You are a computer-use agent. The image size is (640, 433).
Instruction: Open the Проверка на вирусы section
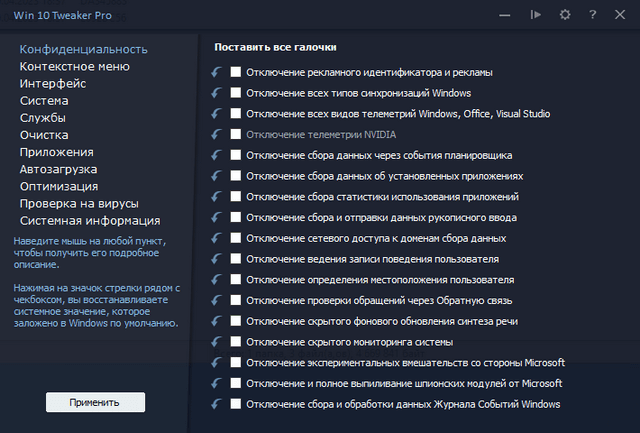[76, 203]
